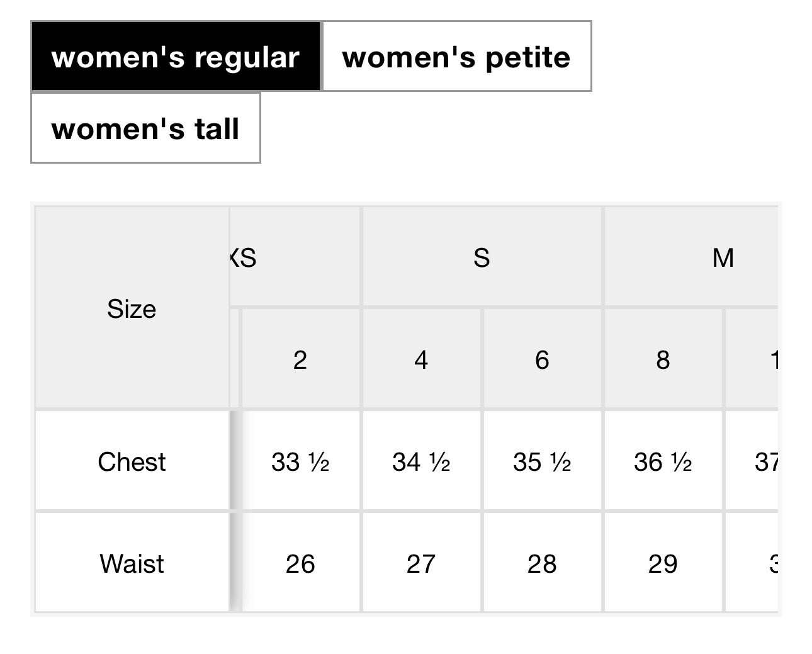Click the waist value 29
The height and width of the screenshot is (654, 812).
[663, 563]
